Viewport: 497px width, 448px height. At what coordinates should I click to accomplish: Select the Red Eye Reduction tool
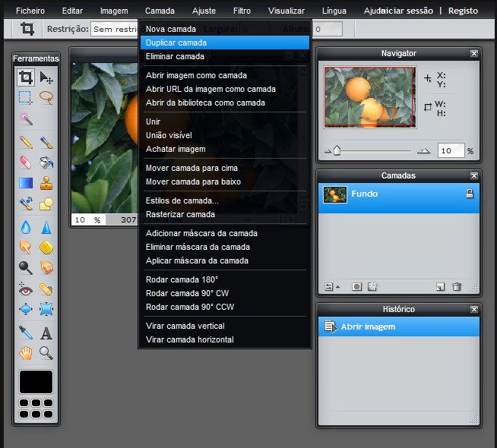[x=26, y=289]
